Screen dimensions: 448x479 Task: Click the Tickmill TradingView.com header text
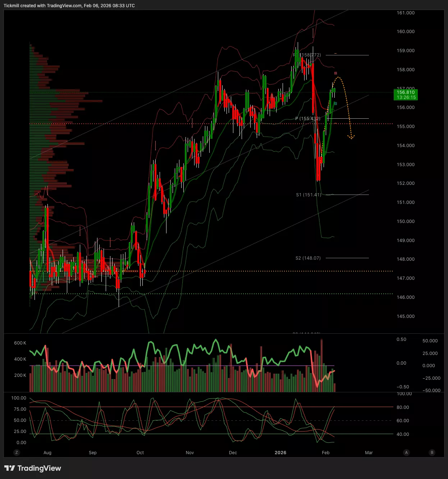coord(69,6)
